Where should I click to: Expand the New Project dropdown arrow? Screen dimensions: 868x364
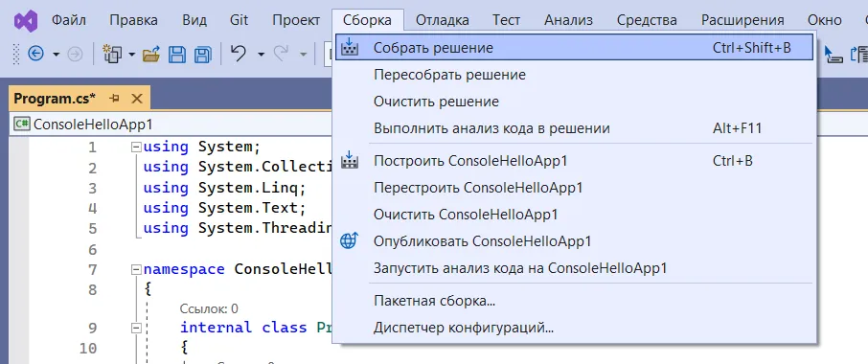click(132, 55)
